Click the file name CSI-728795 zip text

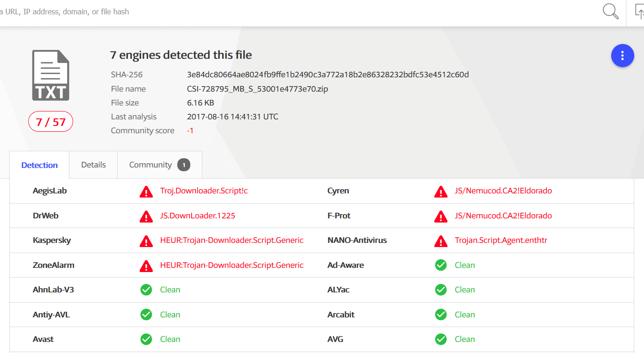(x=257, y=89)
